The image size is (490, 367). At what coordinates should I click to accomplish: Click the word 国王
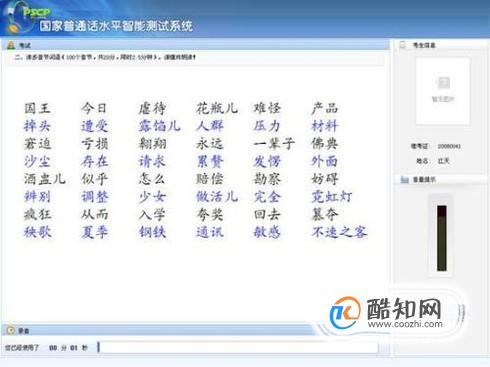[x=37, y=108]
